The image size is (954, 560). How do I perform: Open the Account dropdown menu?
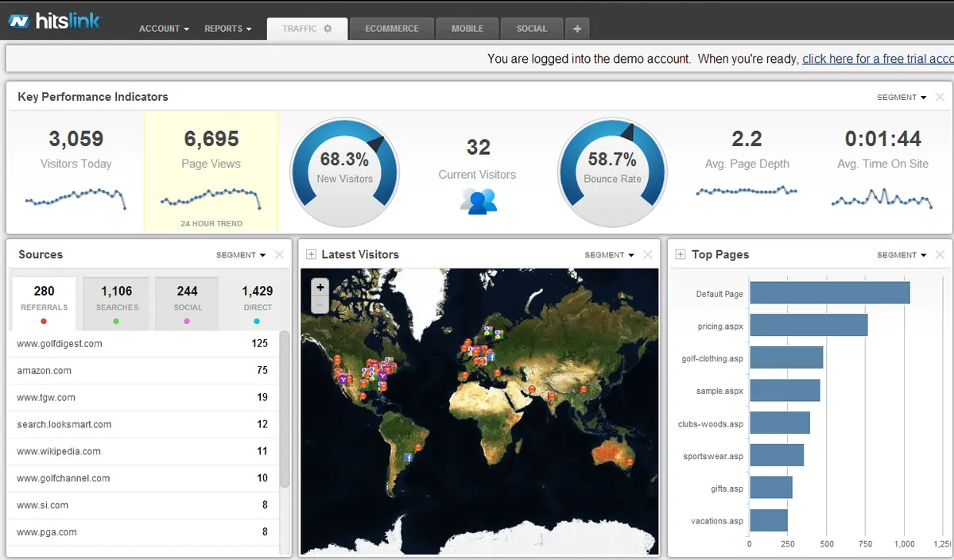point(164,29)
